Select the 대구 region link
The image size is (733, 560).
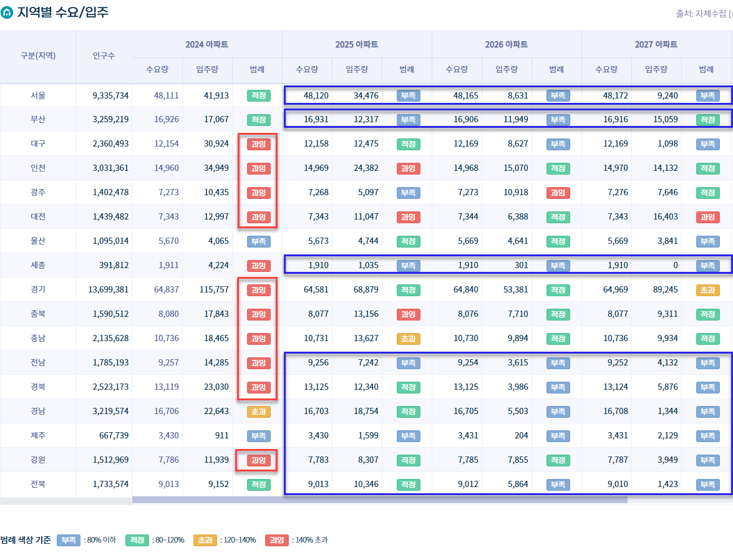[38, 143]
